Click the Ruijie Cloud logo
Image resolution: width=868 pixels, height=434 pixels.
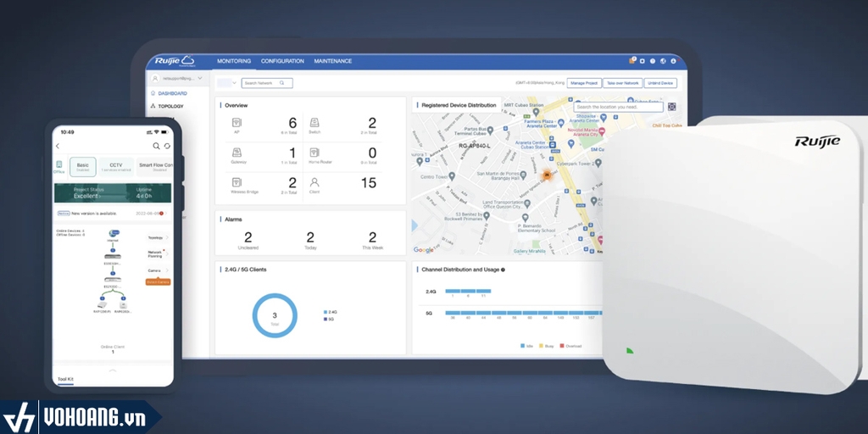pos(175,61)
